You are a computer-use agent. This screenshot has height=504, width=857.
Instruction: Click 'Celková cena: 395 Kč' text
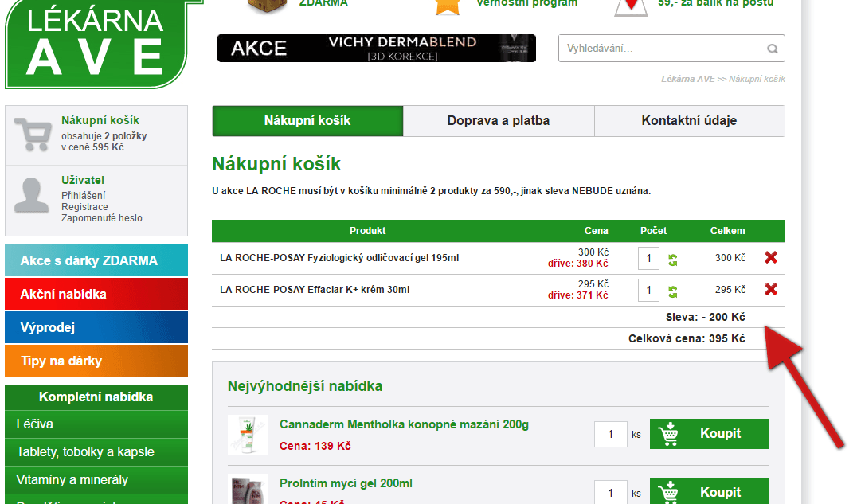[687, 338]
